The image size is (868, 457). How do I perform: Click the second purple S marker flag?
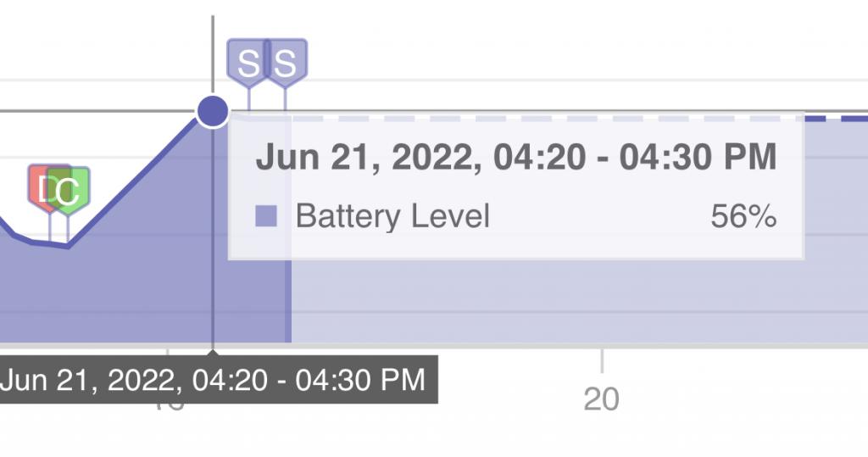pyautogui.click(x=287, y=62)
